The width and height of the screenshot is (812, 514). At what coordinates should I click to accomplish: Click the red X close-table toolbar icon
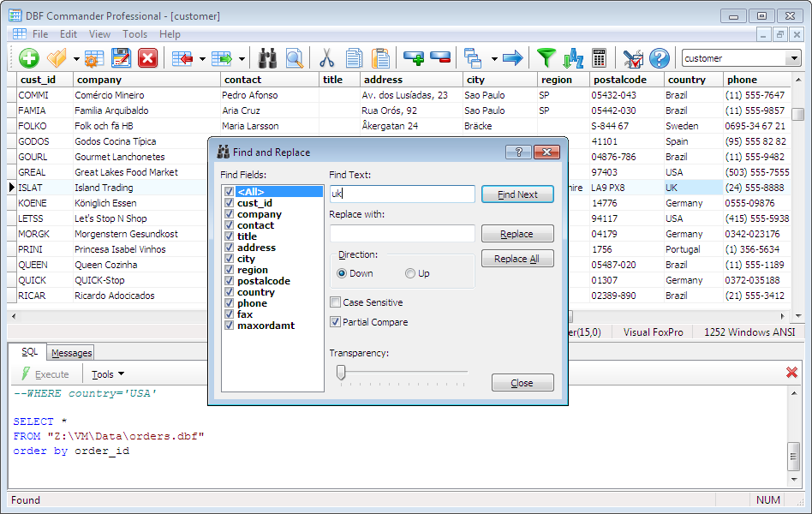click(147, 58)
